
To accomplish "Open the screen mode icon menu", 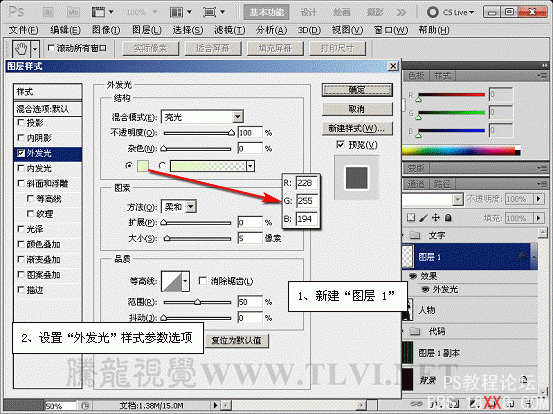I will 214,12.
